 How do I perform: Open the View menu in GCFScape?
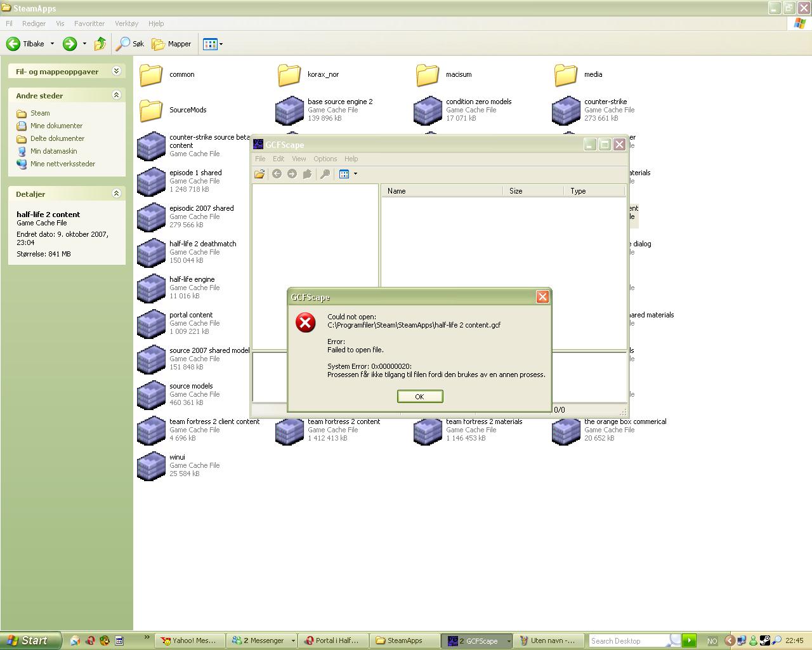click(298, 159)
